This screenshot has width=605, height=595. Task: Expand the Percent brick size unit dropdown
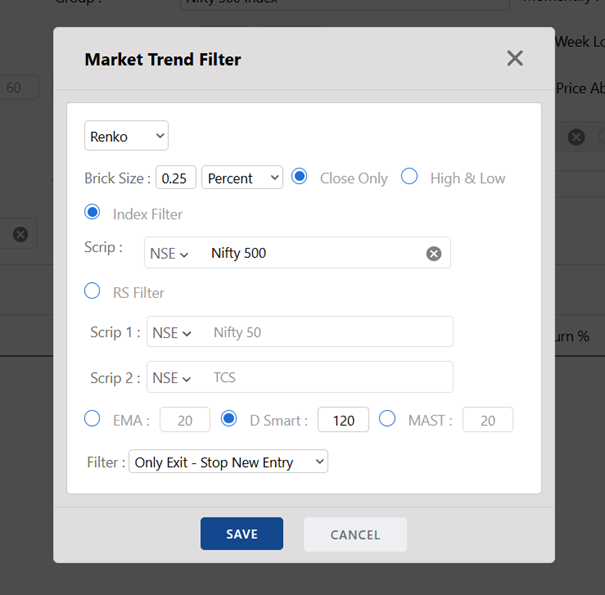pyautogui.click(x=242, y=178)
